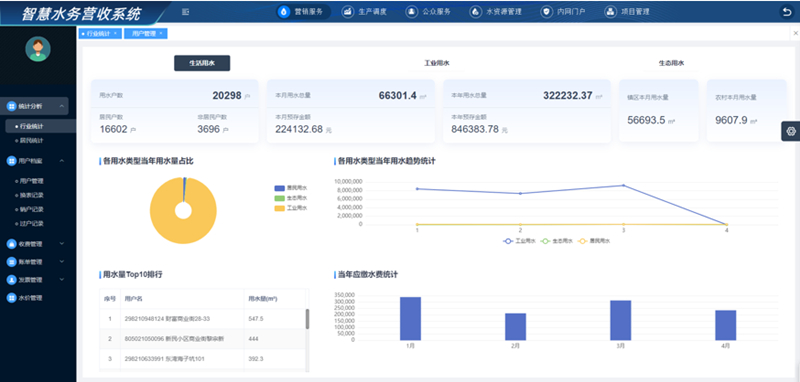Close the 行业统计 page tab
This screenshot has width=800, height=382.
tap(115, 34)
